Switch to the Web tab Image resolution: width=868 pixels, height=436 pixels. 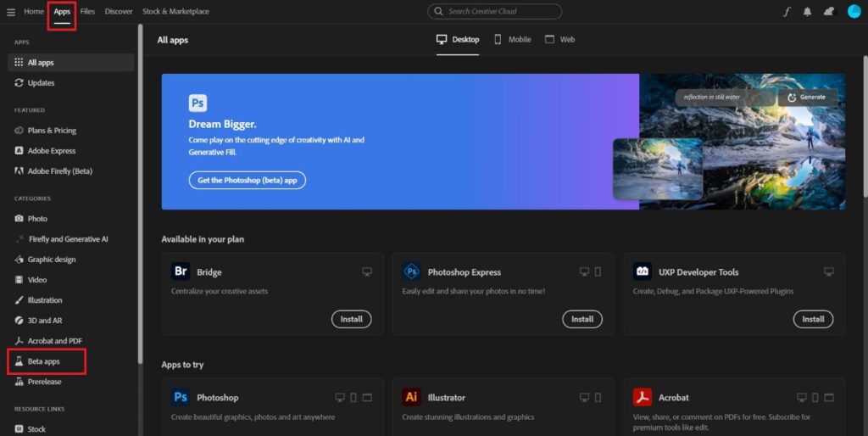tap(559, 39)
